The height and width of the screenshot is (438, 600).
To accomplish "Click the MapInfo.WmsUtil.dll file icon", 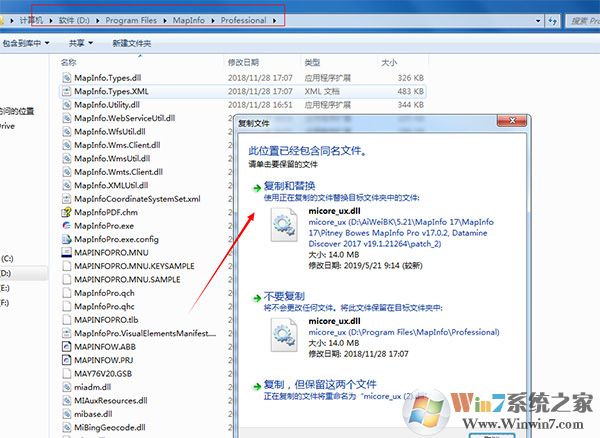I will 67,158.
